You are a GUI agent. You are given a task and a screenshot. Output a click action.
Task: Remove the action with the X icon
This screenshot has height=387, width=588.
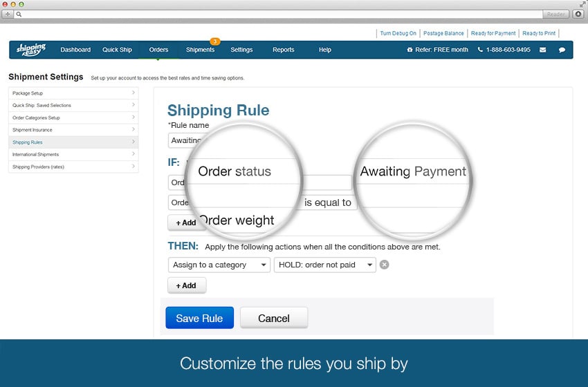point(385,265)
